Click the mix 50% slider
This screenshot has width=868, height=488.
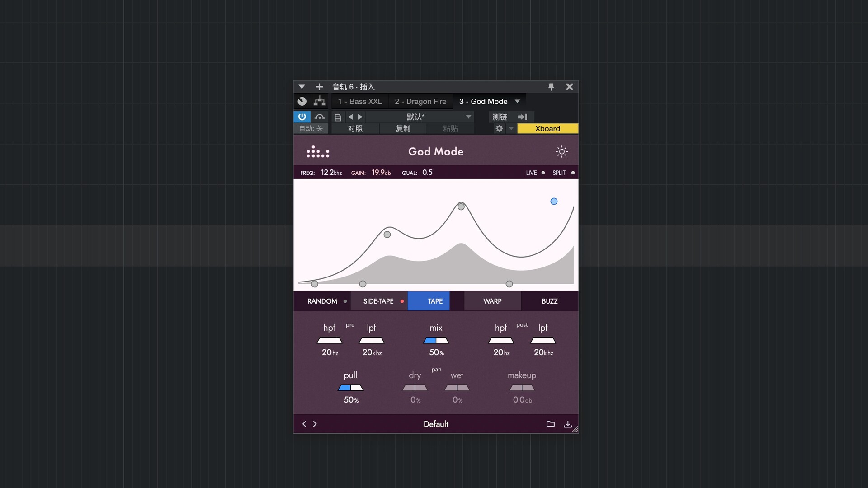click(x=436, y=340)
